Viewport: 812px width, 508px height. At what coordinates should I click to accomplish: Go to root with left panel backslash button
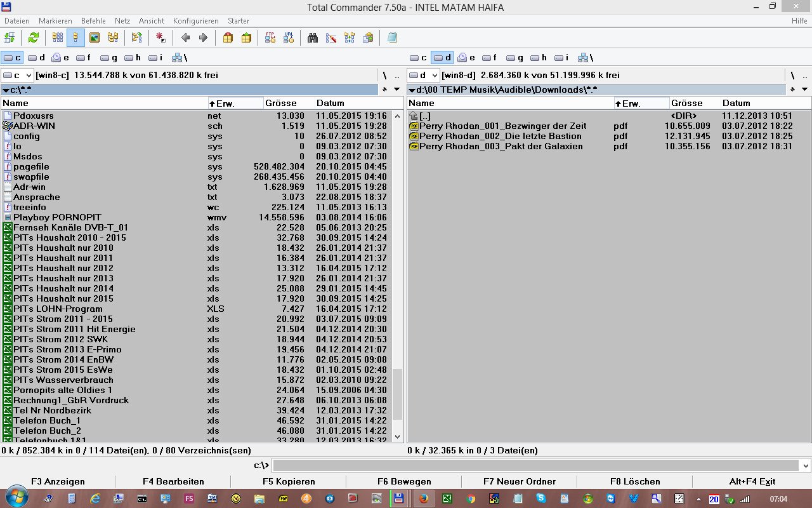(384, 75)
